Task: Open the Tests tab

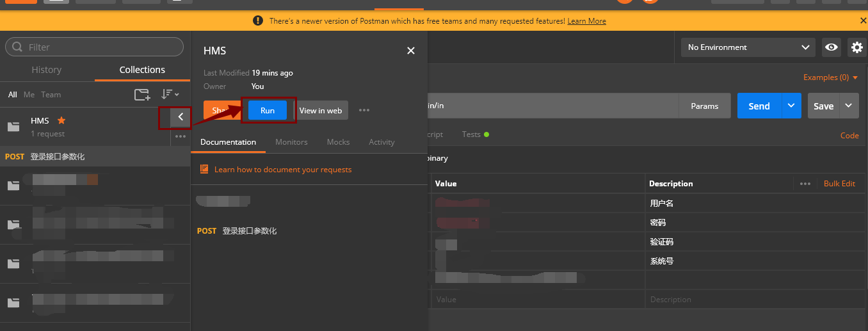Action: (475, 134)
